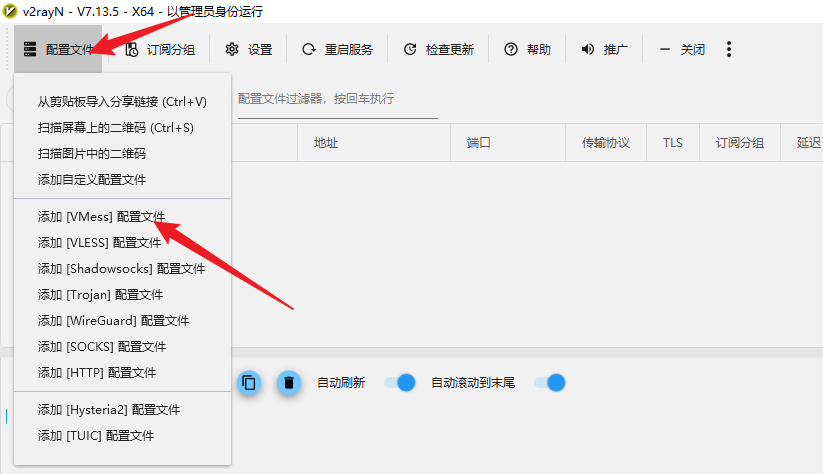Toggle the 自动滚动到末尾 switch
823x474 pixels.
tap(549, 382)
